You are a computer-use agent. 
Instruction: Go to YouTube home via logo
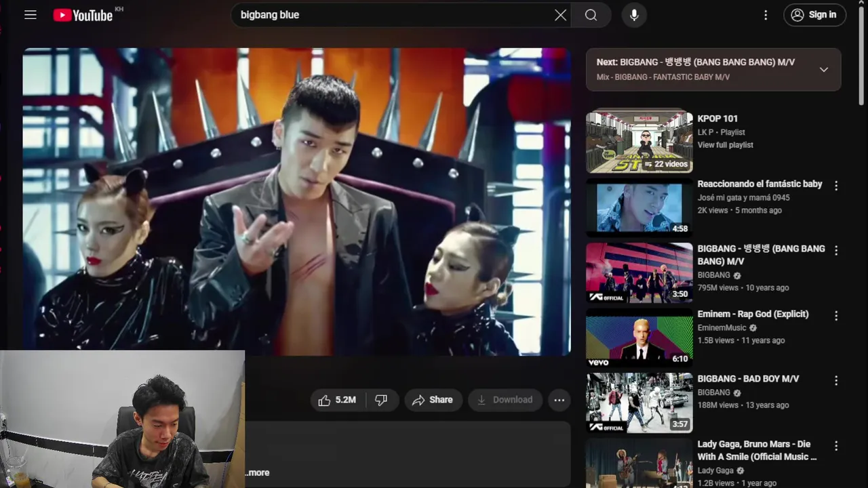pyautogui.click(x=83, y=15)
